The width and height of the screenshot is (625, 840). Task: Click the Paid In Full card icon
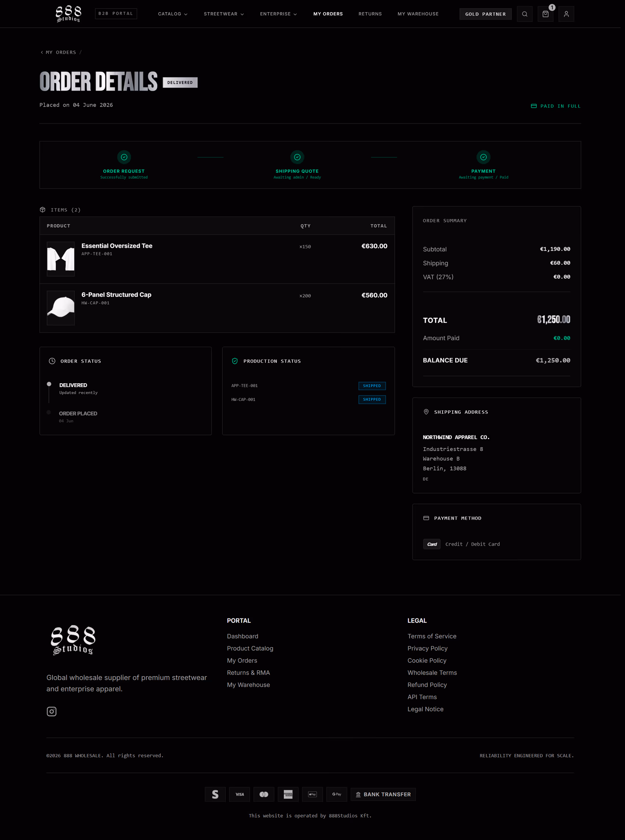point(533,106)
